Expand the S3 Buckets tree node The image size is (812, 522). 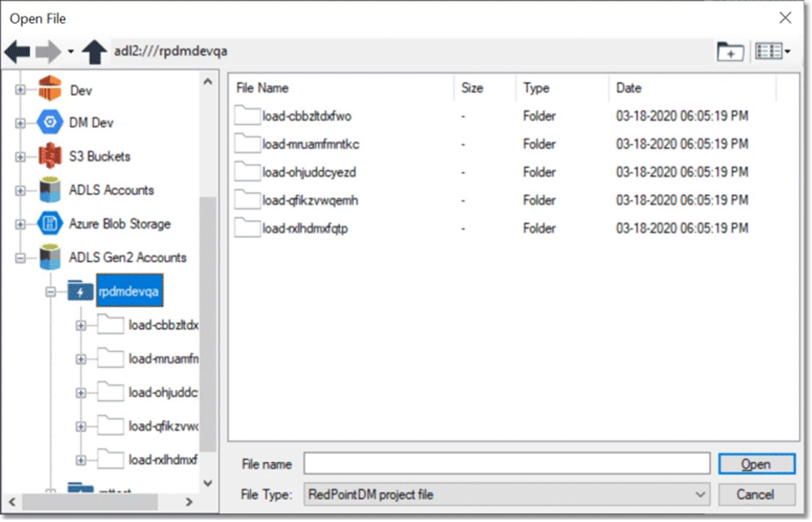[x=20, y=157]
